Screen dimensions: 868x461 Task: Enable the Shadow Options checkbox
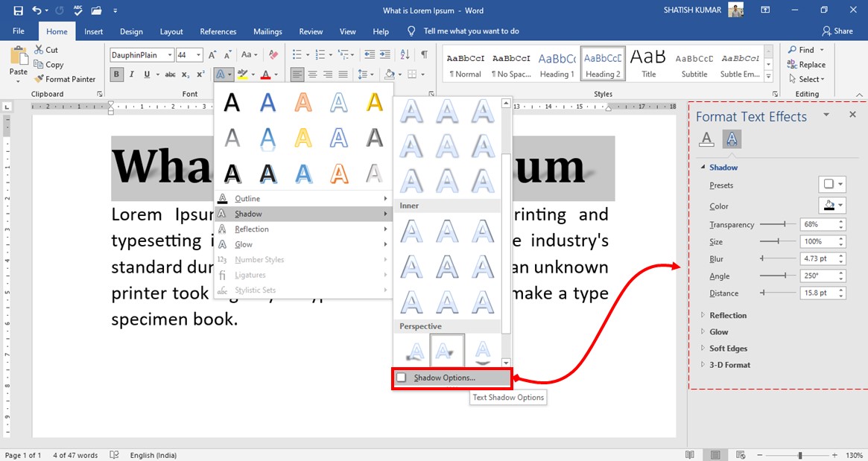(x=400, y=379)
